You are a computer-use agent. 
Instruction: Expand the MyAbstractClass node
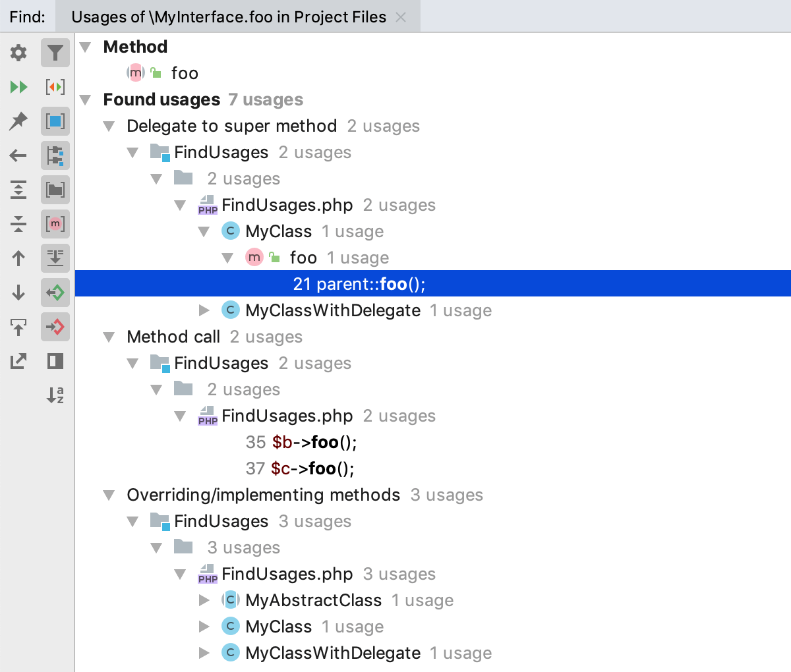(x=204, y=600)
